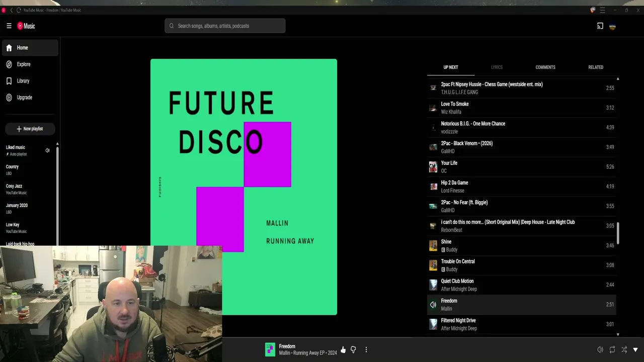Open artist Lord Finesse in queue
This screenshot has height=362, width=644.
point(453,191)
